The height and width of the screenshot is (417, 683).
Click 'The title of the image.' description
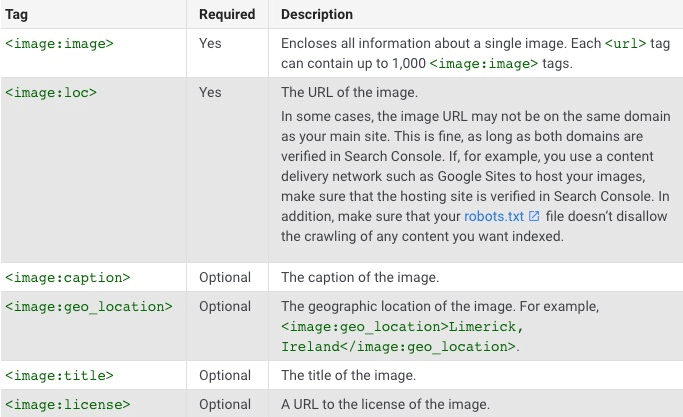(x=348, y=376)
